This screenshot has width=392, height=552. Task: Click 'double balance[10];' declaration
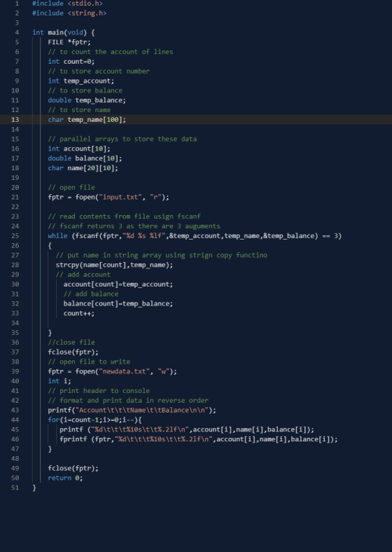click(x=85, y=159)
